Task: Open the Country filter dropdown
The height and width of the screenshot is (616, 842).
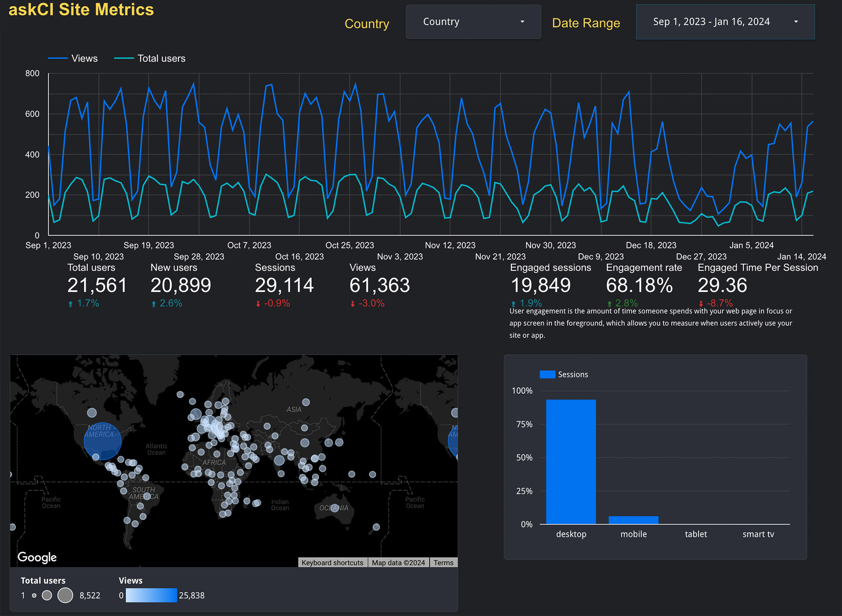Action: coord(473,22)
